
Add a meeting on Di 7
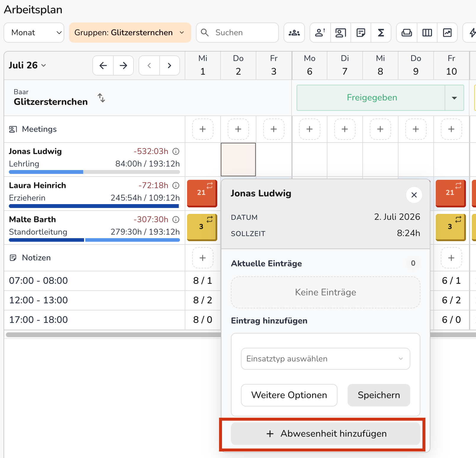coord(345,129)
